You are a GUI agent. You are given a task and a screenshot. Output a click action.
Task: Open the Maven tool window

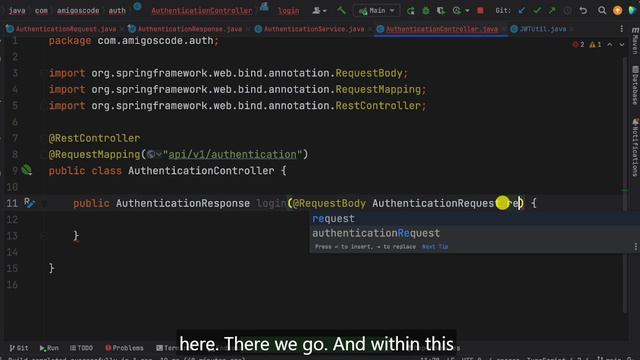[635, 41]
